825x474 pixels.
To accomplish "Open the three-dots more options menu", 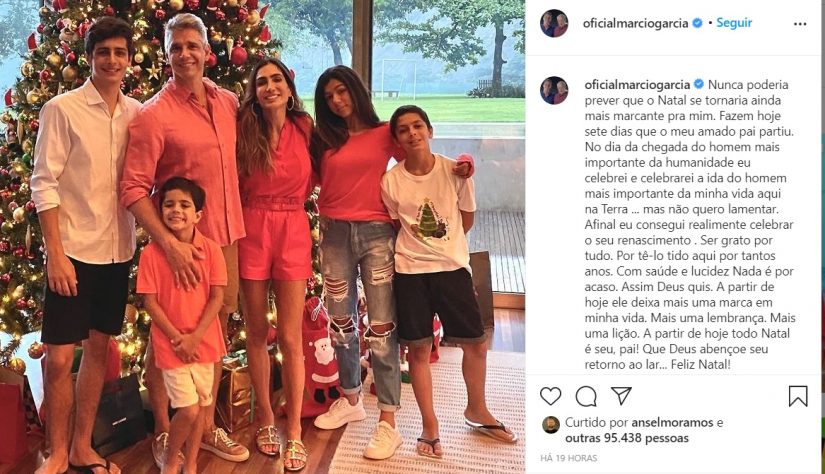I will pos(800,24).
